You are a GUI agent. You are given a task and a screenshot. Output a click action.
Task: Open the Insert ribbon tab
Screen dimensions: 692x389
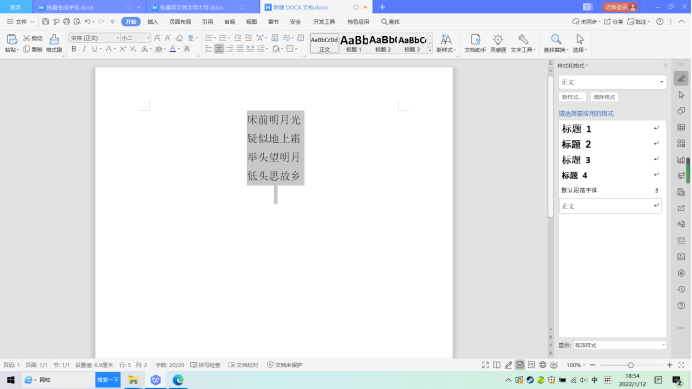pyautogui.click(x=153, y=22)
